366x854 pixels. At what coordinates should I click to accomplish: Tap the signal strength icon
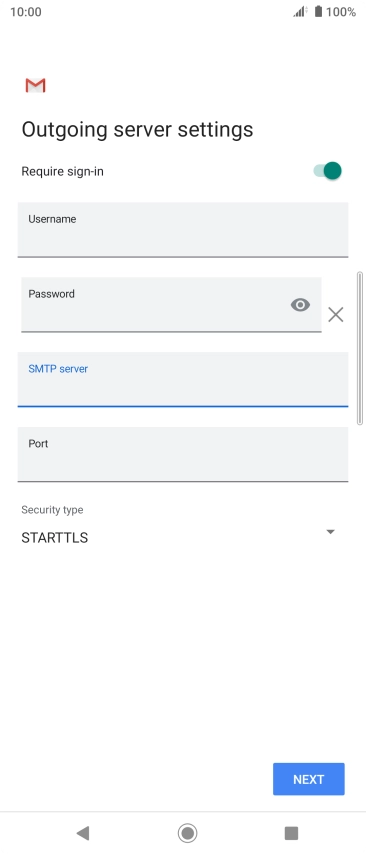tap(300, 11)
